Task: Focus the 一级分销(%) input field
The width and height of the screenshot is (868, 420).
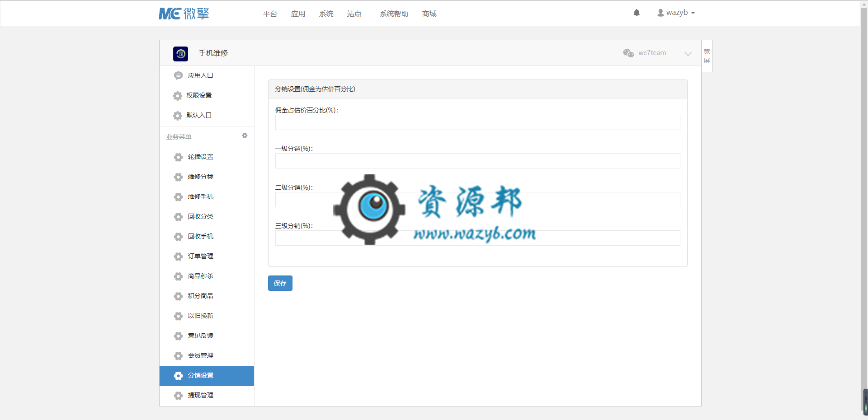Action: (x=477, y=161)
